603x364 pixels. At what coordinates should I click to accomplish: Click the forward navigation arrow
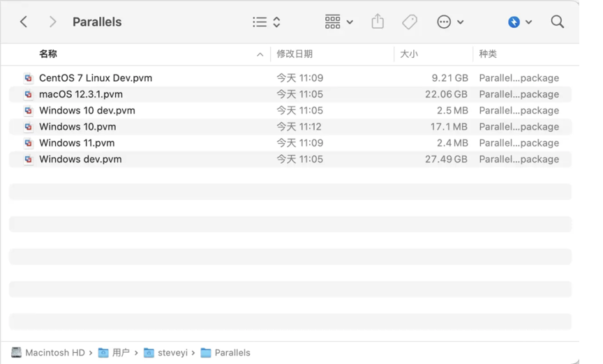(52, 22)
